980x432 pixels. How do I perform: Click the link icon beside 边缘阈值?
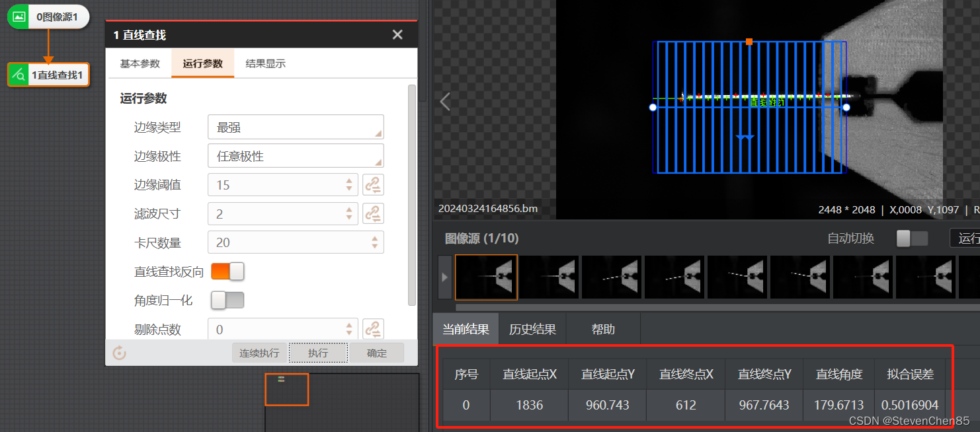click(373, 184)
